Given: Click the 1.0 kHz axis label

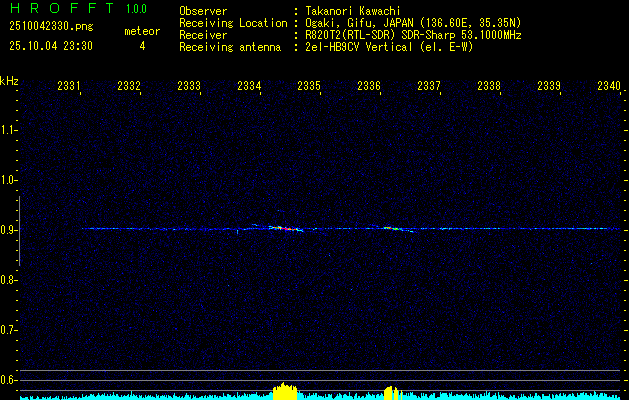Looking at the screenshot, I should tap(8, 180).
